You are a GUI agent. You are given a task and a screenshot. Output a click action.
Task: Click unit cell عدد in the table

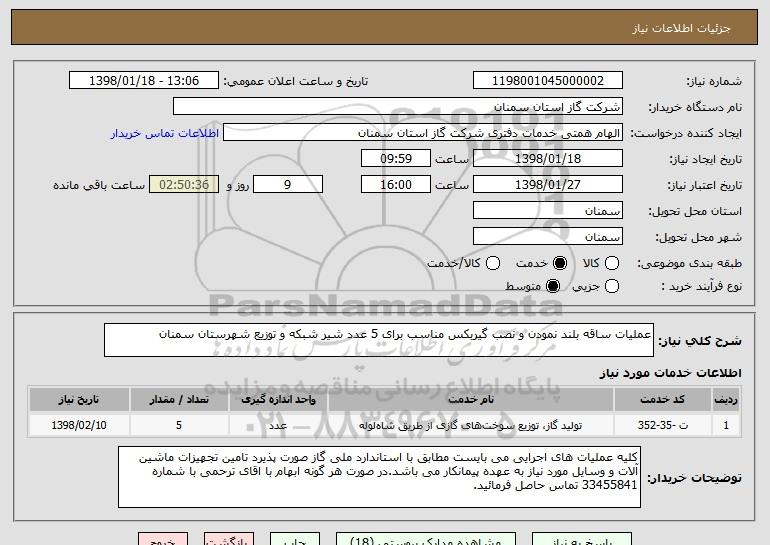click(278, 425)
